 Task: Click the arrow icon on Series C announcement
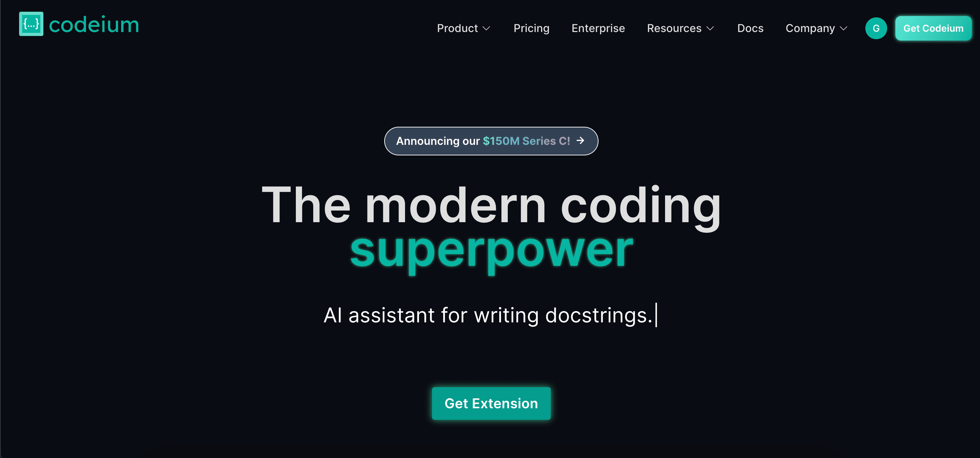click(x=581, y=140)
